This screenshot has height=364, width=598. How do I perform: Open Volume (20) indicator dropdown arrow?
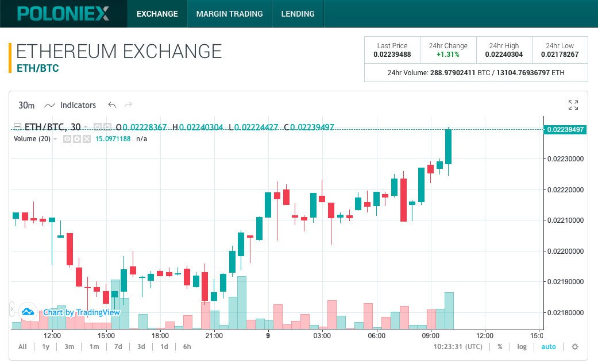55,139
